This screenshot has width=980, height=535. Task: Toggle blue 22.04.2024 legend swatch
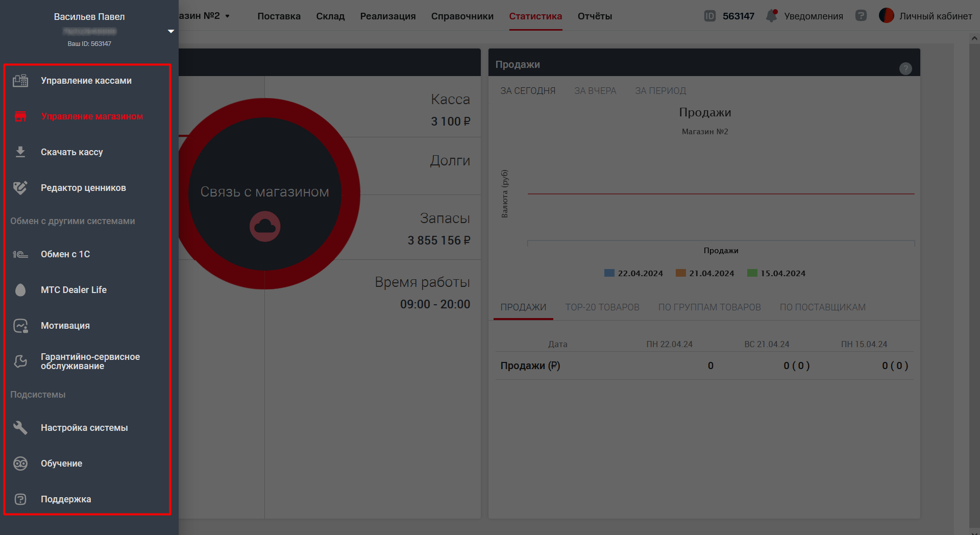[x=609, y=273]
